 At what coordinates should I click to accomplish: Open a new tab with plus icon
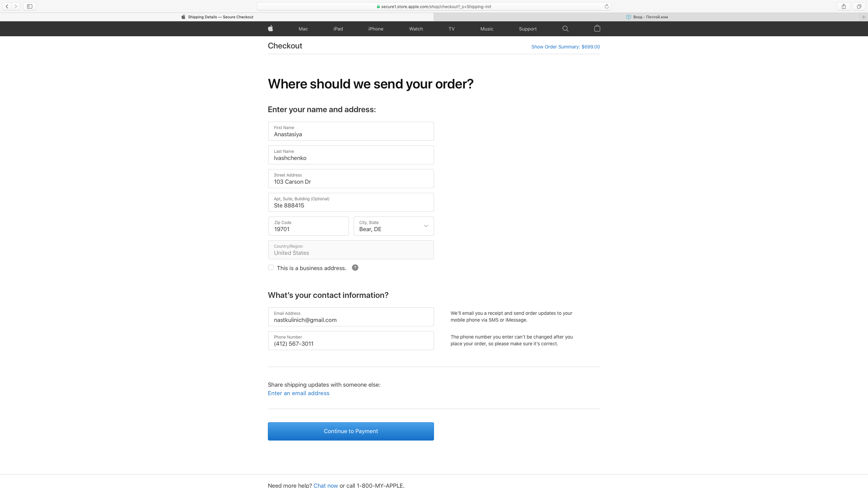(x=864, y=17)
